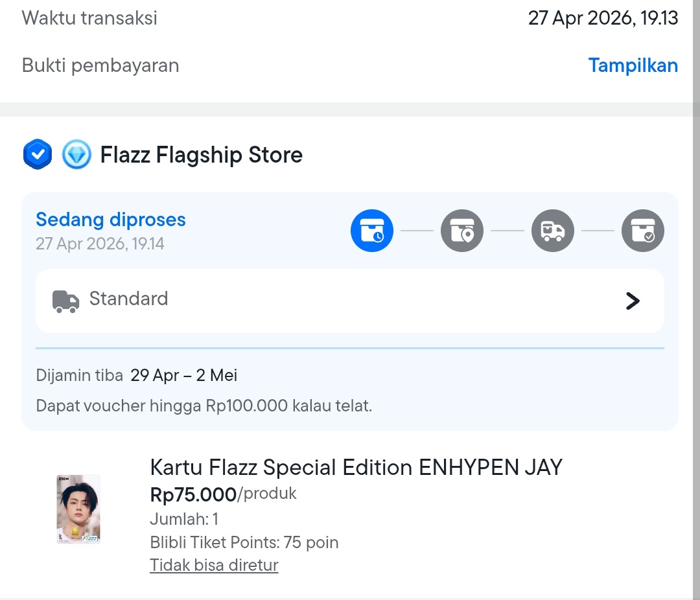Select the transaction time 27 Apr 2026, 19.13
The height and width of the screenshot is (600, 700).
[x=603, y=18]
